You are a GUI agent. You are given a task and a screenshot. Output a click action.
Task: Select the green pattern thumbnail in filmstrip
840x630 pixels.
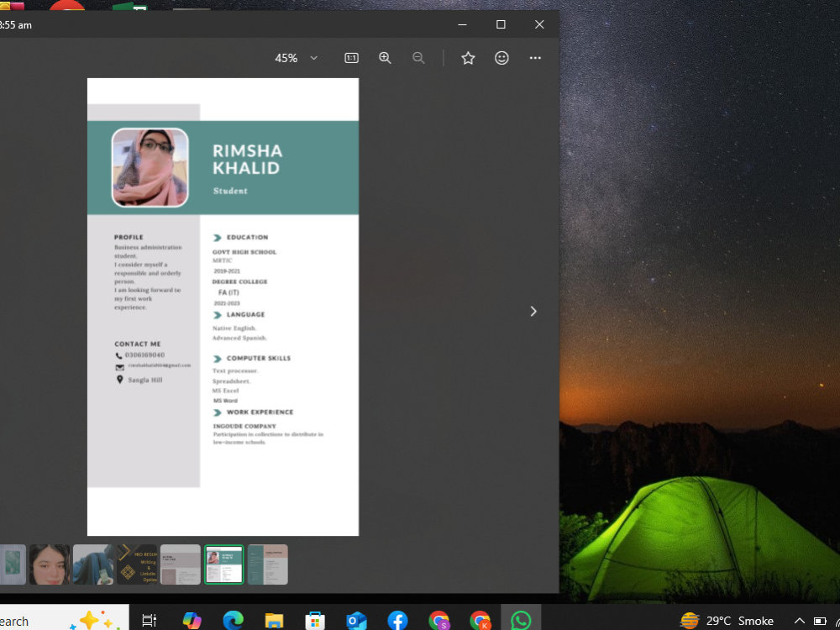13,564
